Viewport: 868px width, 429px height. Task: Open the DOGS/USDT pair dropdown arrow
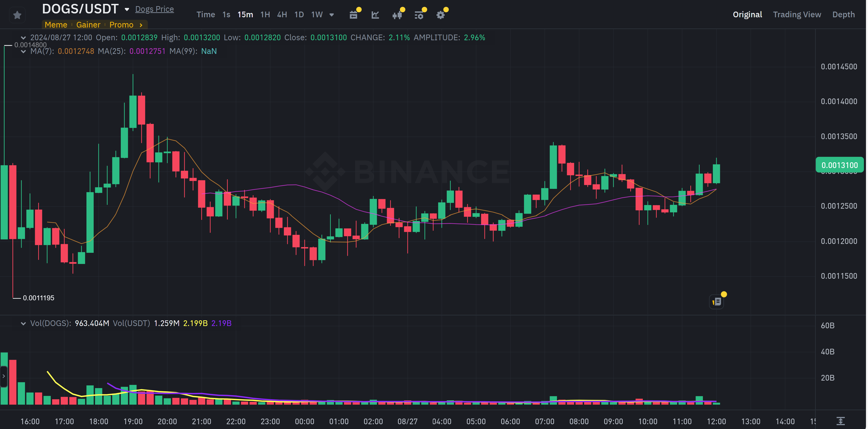[x=127, y=9]
